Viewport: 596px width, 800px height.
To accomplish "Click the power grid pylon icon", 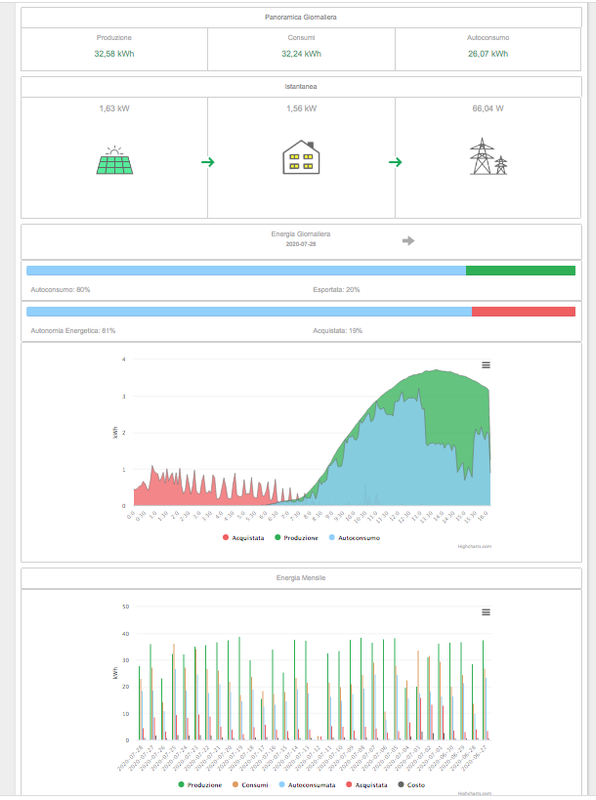I will coord(488,156).
